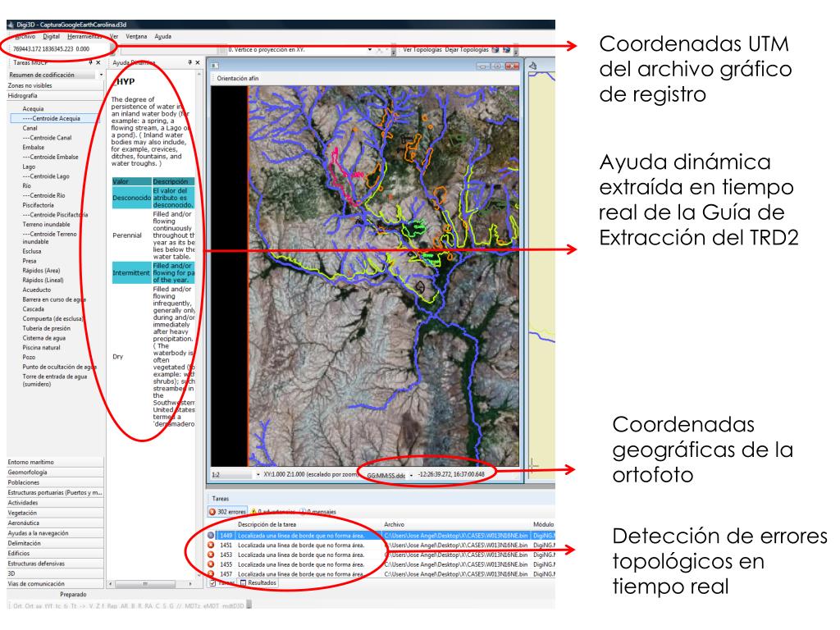Screen dimensions: 840x630
Task: Collapse the Hidrografía category
Action: tap(55, 96)
